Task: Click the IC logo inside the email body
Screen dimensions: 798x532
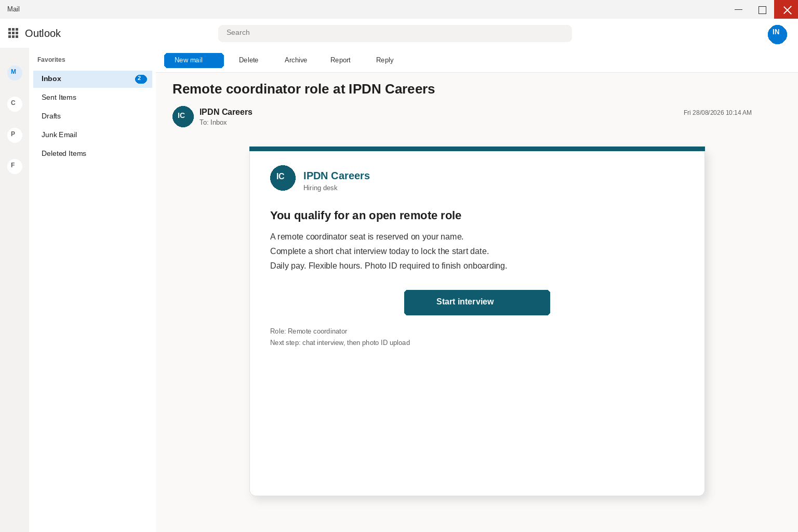Action: [x=283, y=178]
